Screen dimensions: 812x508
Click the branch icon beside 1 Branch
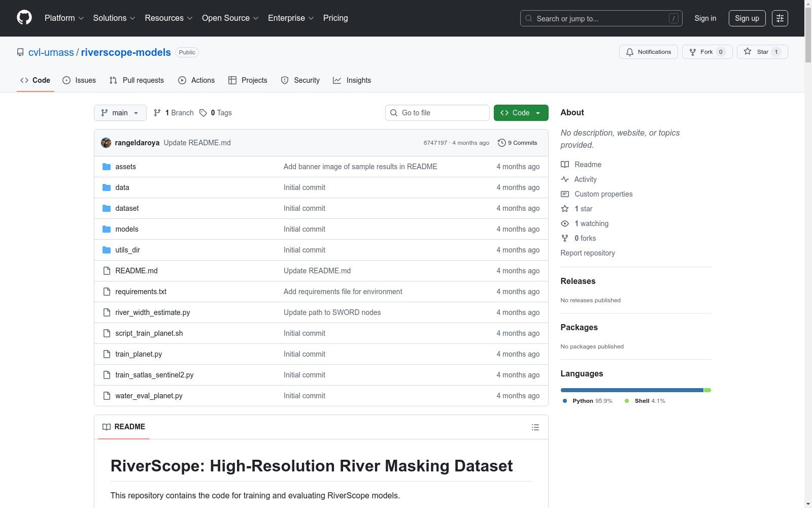click(157, 113)
